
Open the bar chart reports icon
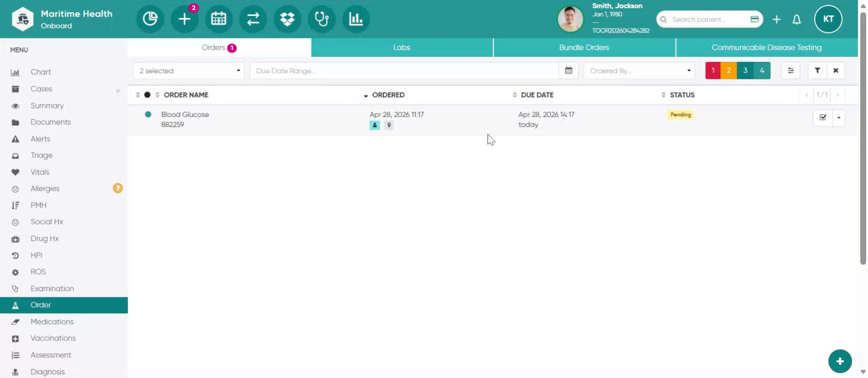pos(356,19)
